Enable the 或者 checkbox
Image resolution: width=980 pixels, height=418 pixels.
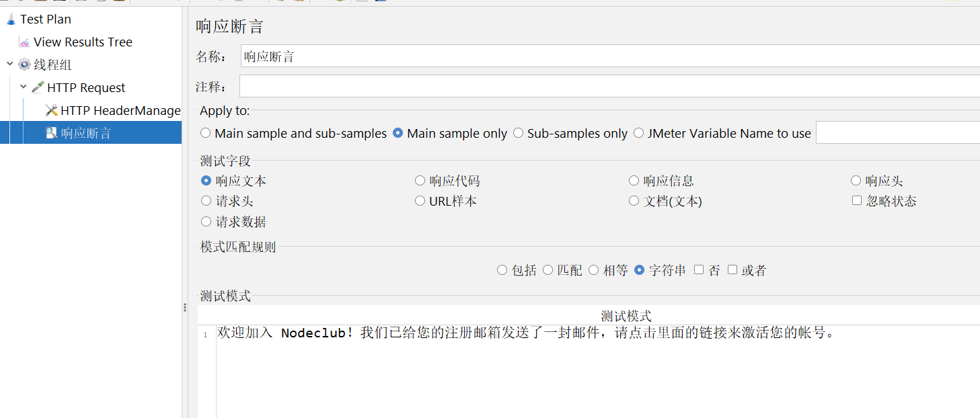coord(732,270)
